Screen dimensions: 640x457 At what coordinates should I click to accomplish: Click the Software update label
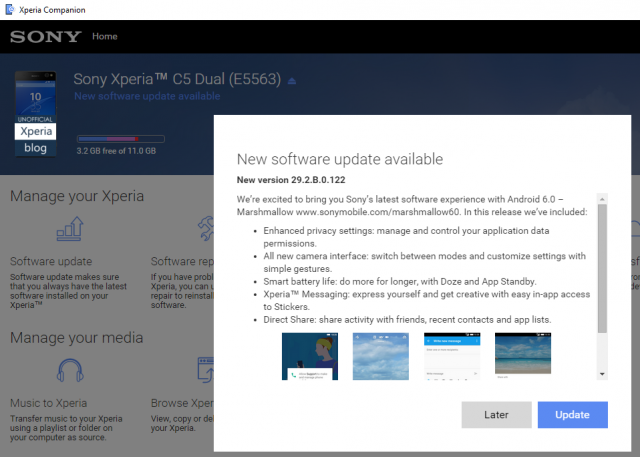(x=51, y=261)
